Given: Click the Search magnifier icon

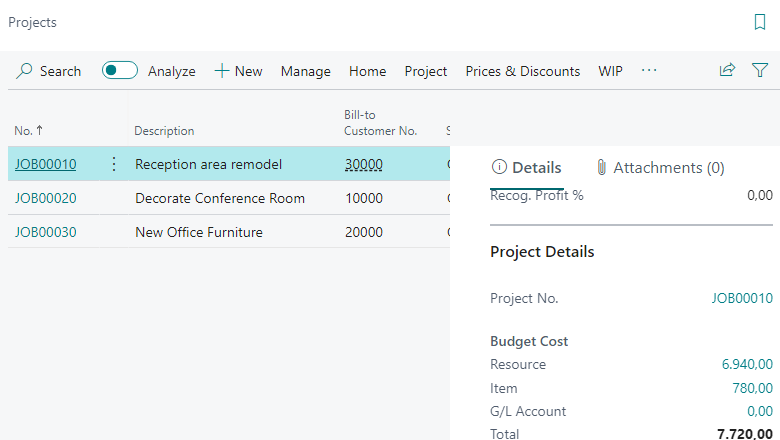Looking at the screenshot, I should [24, 71].
